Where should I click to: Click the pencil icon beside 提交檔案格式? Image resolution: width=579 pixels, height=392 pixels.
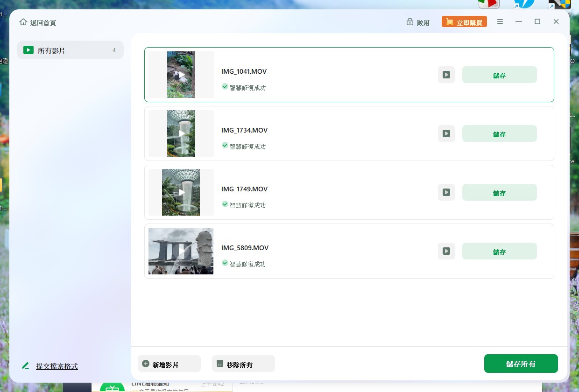tap(26, 366)
